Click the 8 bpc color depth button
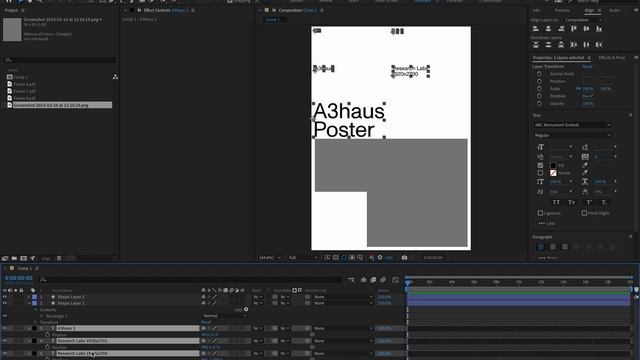Image resolution: width=640 pixels, height=360 pixels. pyautogui.click(x=46, y=258)
